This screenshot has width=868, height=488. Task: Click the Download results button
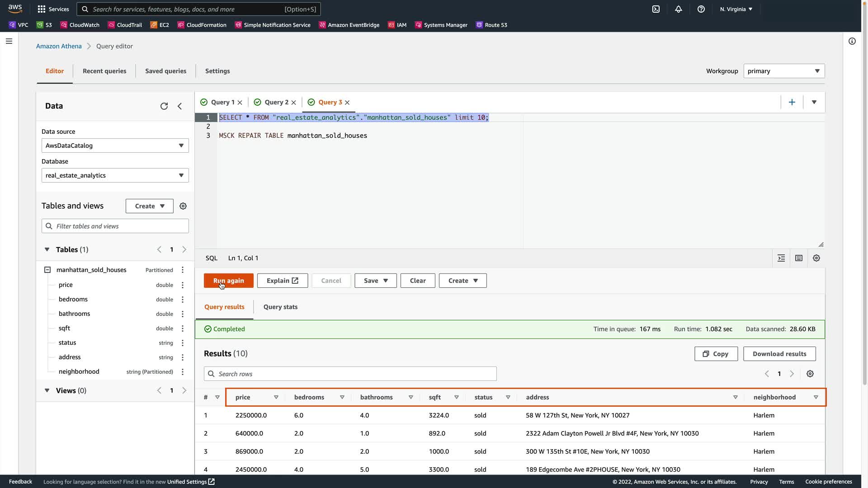pos(779,354)
